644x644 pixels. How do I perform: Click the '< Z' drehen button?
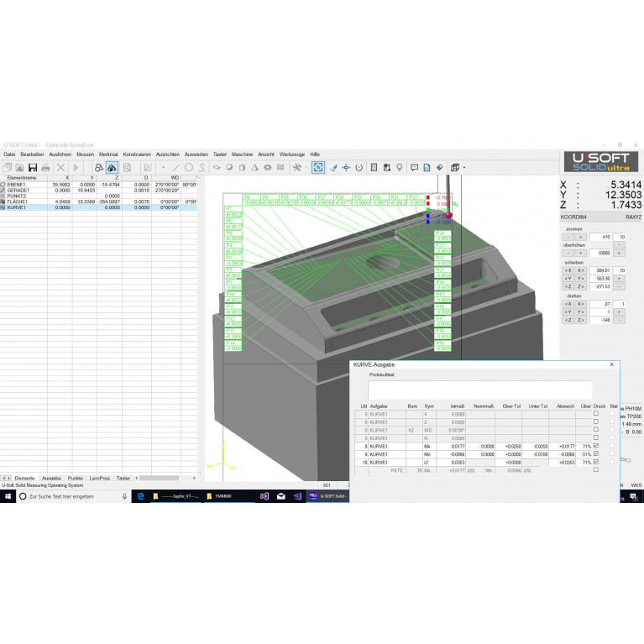tap(568, 320)
